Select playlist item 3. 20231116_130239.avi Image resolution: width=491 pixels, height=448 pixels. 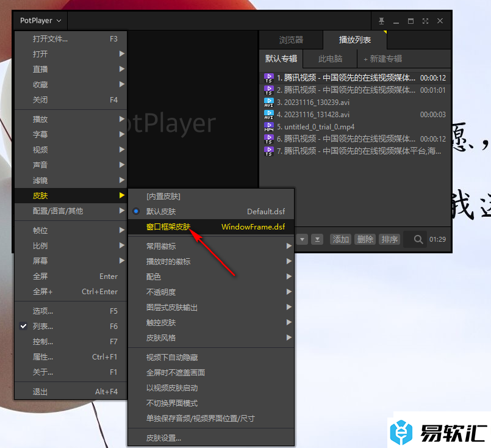pos(355,103)
